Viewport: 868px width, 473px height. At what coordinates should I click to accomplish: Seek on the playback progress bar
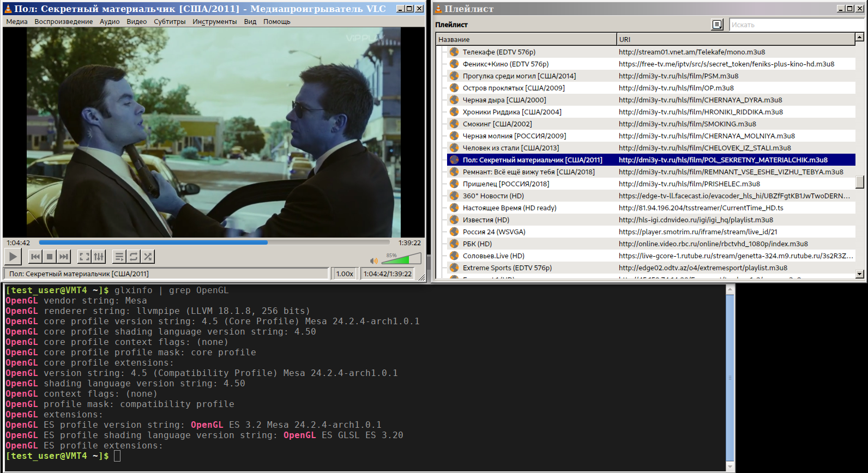tap(214, 242)
